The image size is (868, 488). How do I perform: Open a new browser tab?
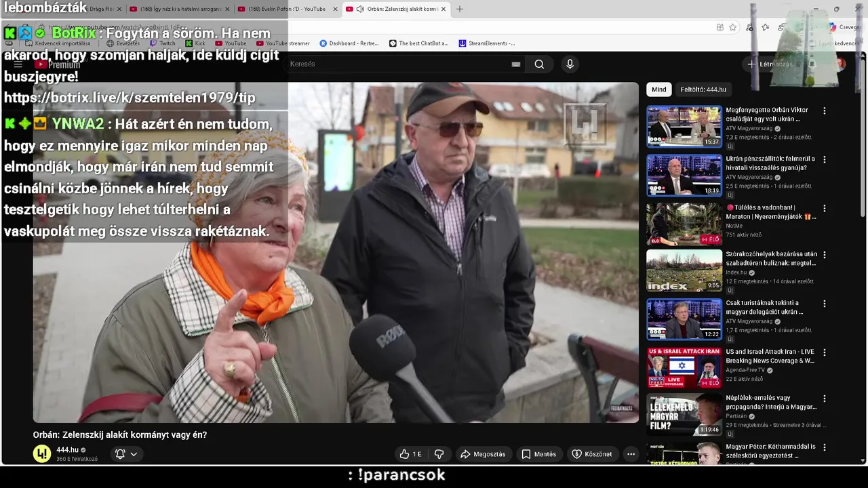(x=460, y=9)
